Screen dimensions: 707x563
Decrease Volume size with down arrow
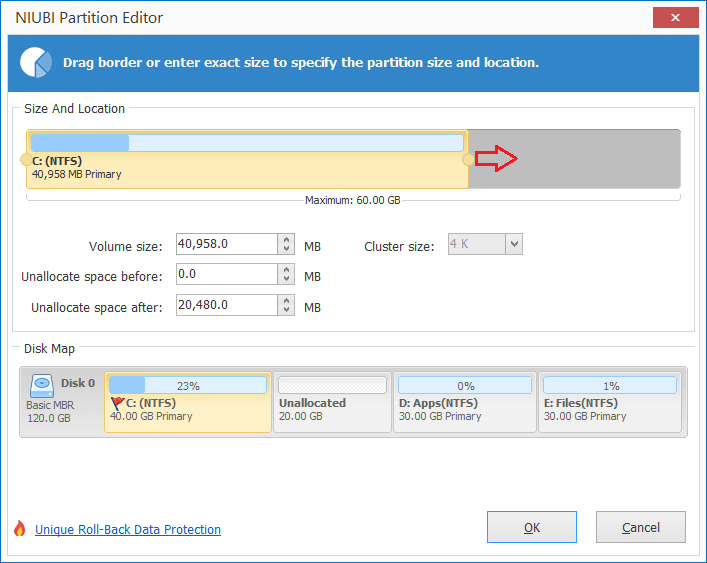coord(286,249)
